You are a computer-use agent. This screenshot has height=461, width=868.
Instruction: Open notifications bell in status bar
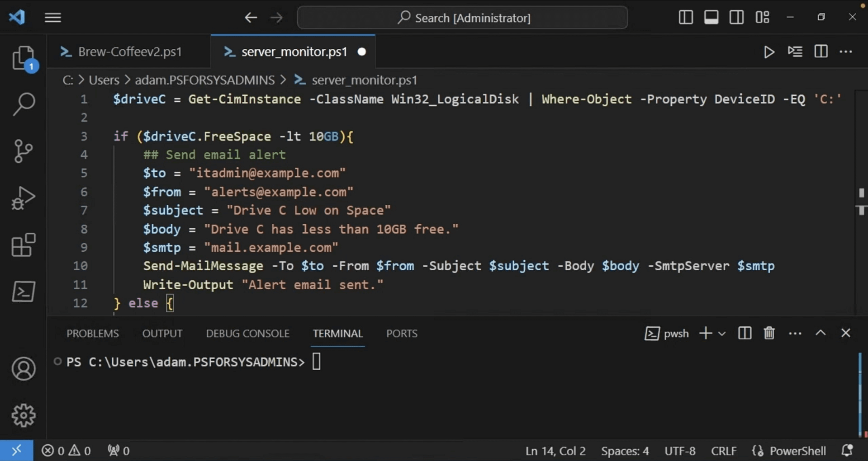pos(847,451)
